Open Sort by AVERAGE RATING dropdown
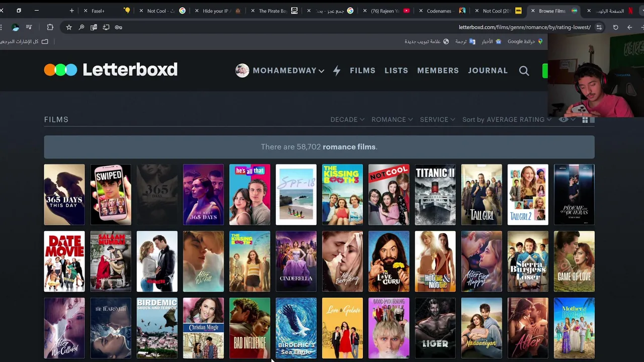This screenshot has height=362, width=644. (x=507, y=120)
